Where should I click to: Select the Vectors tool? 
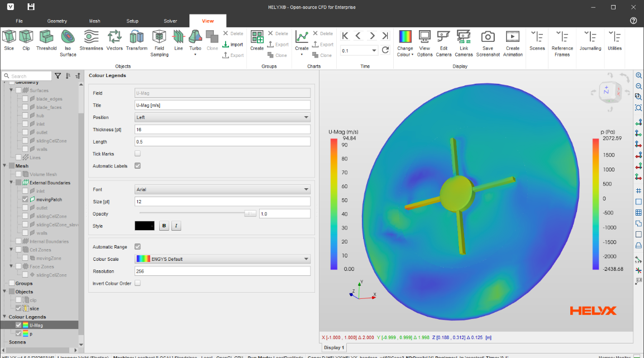click(x=115, y=40)
